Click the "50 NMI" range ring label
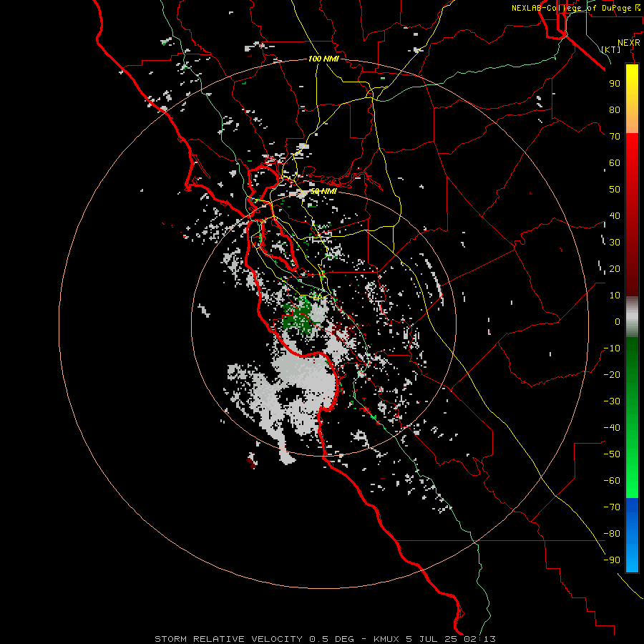This screenshot has width=644, height=644. coord(323,191)
